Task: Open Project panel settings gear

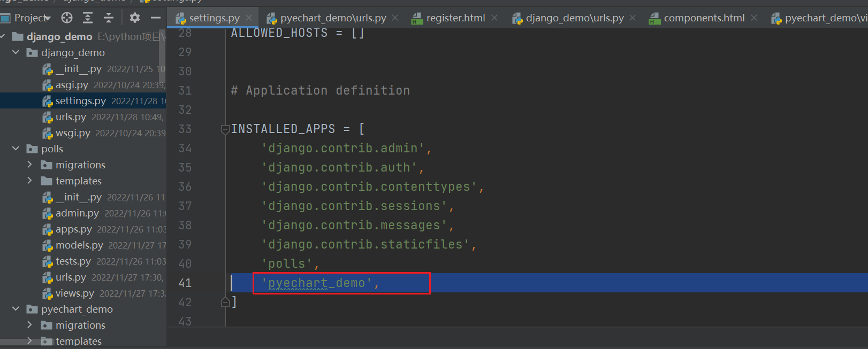Action: click(135, 18)
